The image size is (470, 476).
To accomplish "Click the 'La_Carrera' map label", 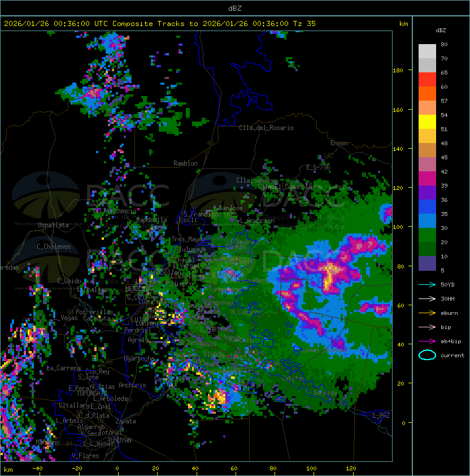I will pyautogui.click(x=64, y=368).
